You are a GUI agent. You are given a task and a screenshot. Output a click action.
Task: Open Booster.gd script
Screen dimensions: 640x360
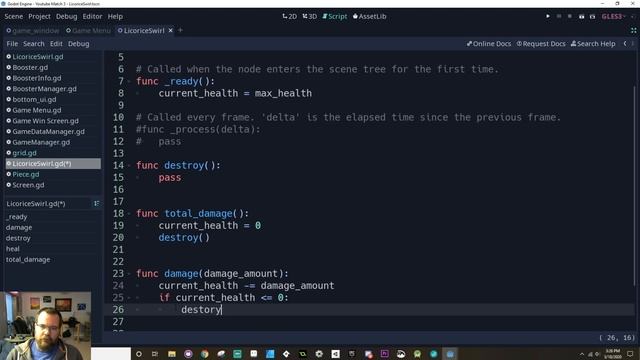[x=53, y=67]
